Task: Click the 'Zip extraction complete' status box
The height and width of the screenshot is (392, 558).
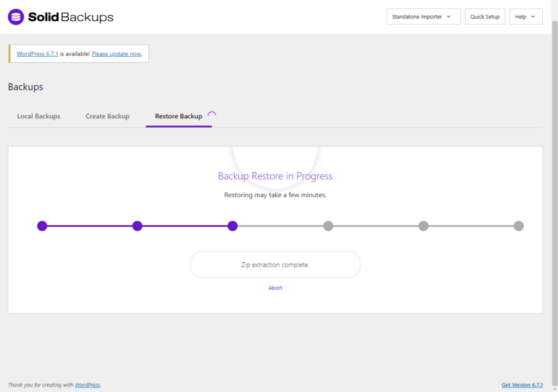Action: [x=275, y=264]
